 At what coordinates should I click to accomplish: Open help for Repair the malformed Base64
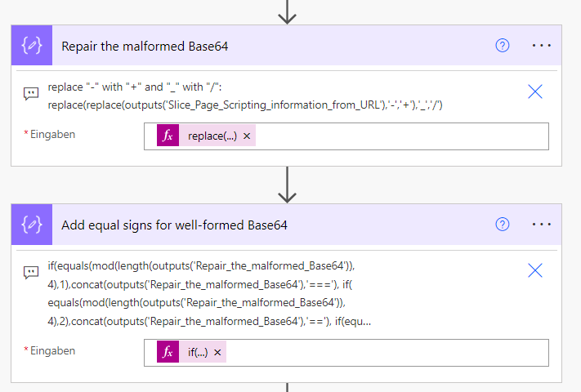click(502, 46)
